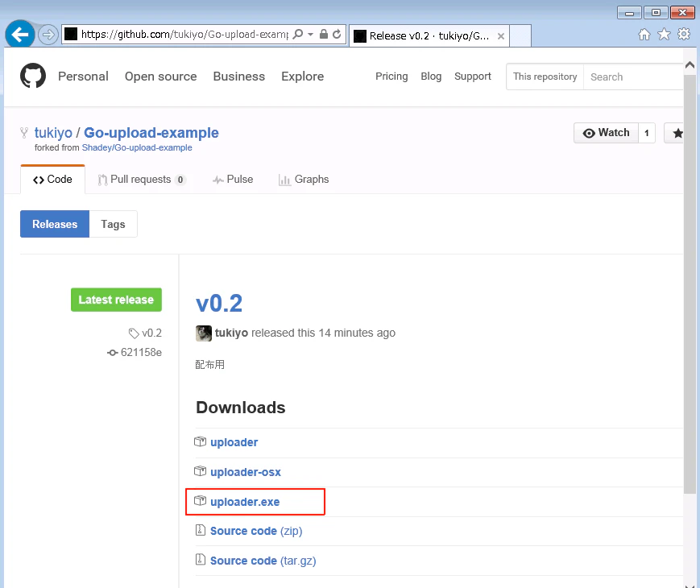Download Source code (zip)

(x=256, y=532)
